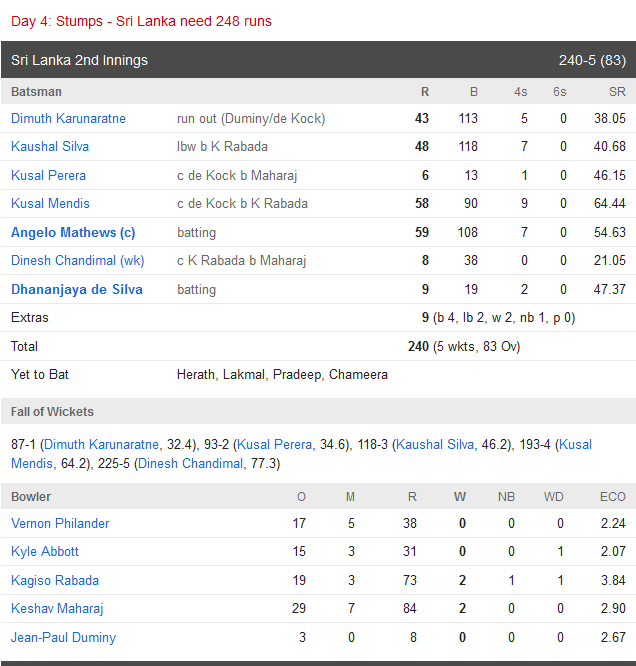636x666 pixels.
Task: Open Kusal Perera's link in the batting rows
Action: tap(48, 175)
